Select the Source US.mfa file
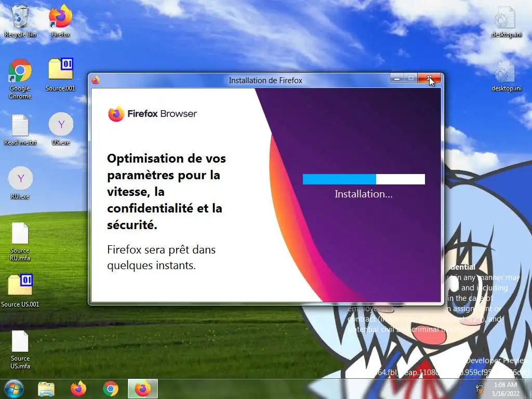This screenshot has height=399, width=532. coord(20,350)
